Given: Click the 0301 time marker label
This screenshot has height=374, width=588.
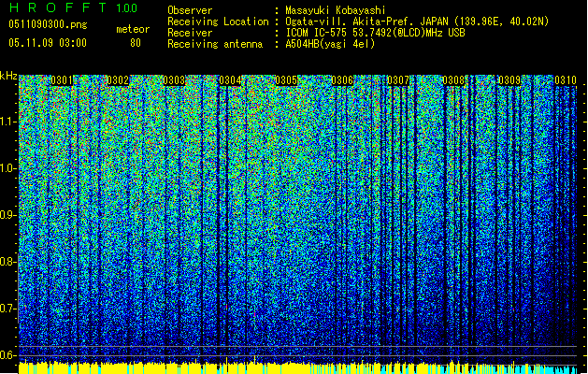Looking at the screenshot, I should [62, 80].
